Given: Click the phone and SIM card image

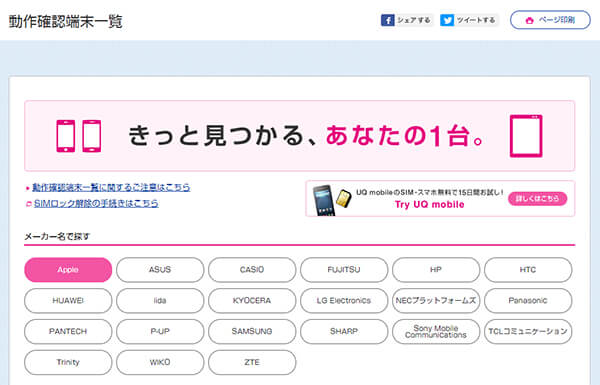Looking at the screenshot, I should point(331,199).
